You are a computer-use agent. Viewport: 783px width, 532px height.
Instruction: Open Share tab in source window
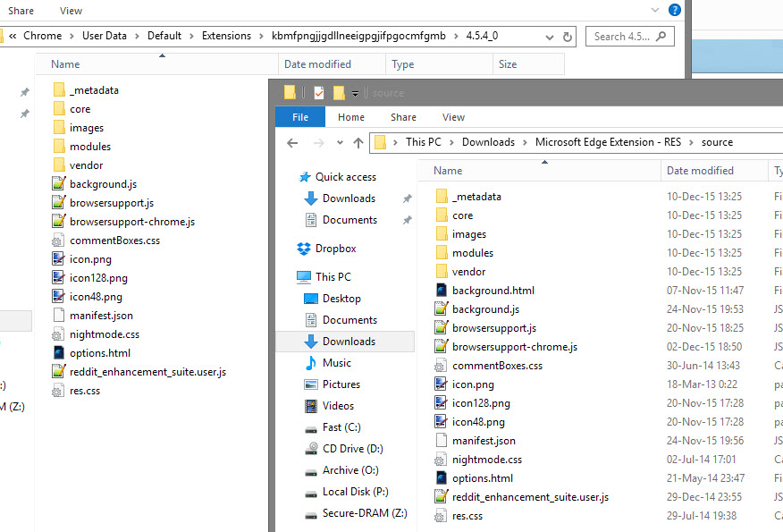(403, 117)
